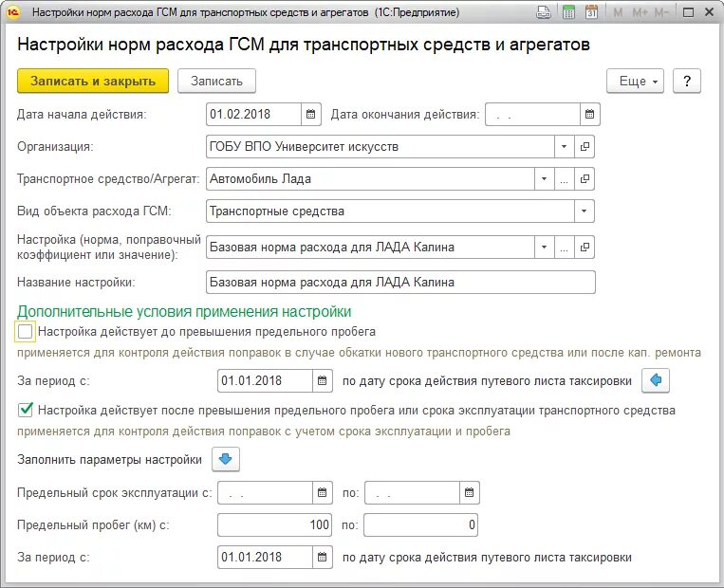Click the M+ memory add button
The width and height of the screenshot is (724, 588).
pos(640,12)
